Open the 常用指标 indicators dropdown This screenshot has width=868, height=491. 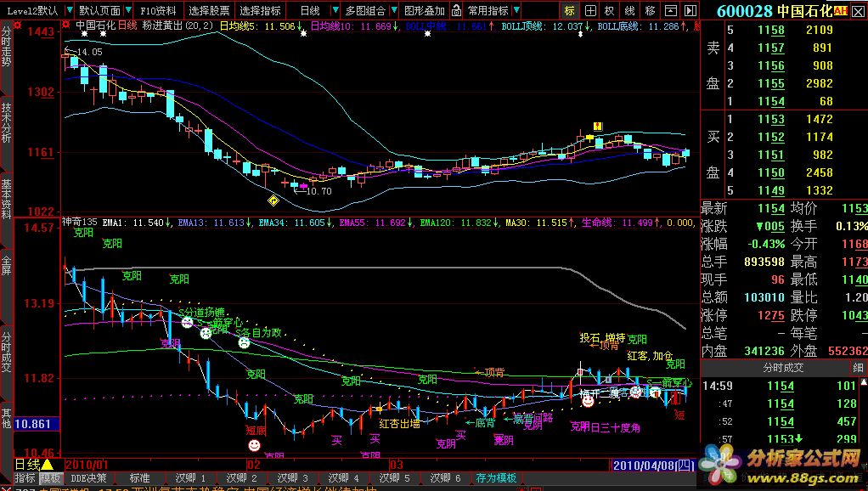(493, 11)
